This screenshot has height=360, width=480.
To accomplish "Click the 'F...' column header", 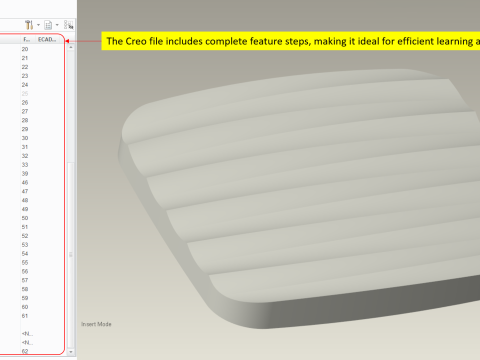I will click(26, 39).
